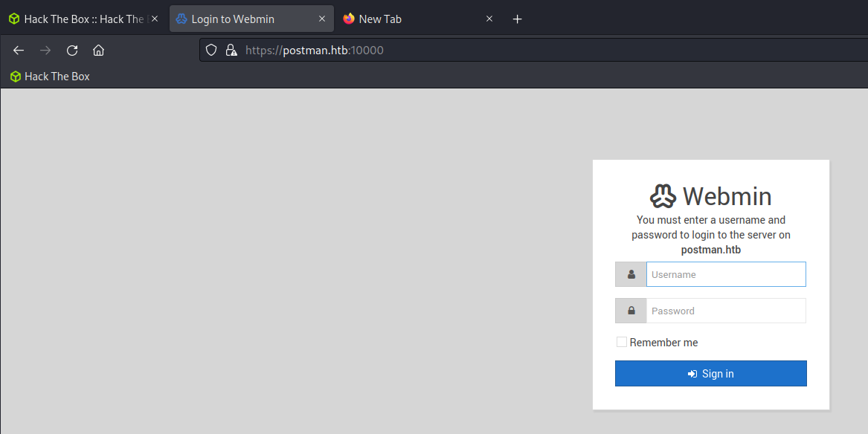
Task: Click the Webmin logo icon
Action: (663, 196)
